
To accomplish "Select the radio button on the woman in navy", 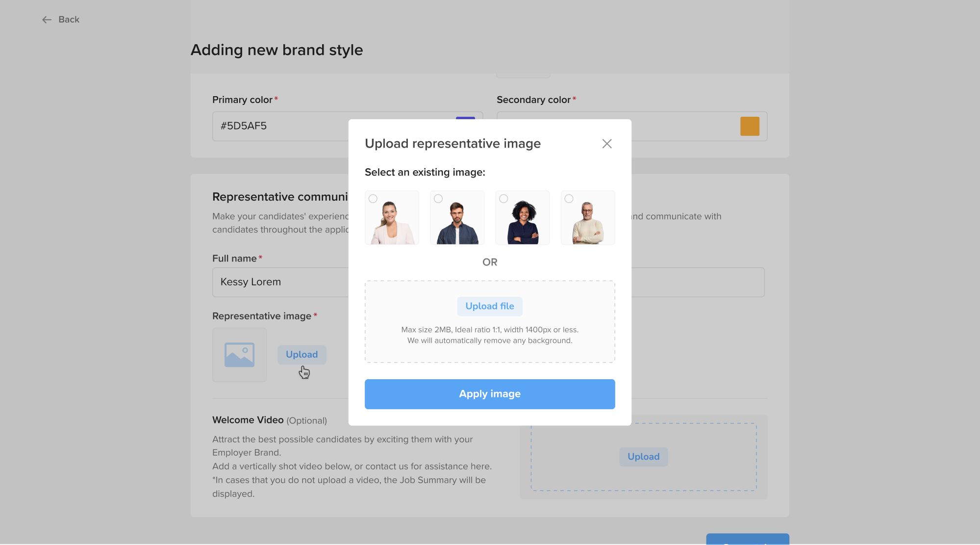I will (x=503, y=198).
